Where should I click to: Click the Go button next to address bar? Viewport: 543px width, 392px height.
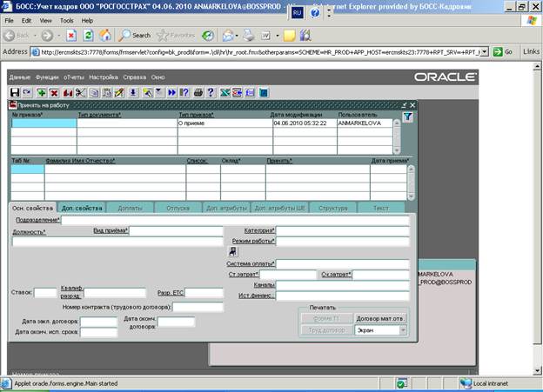pos(503,51)
